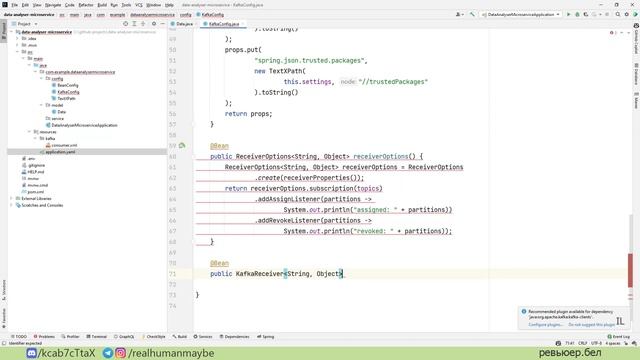Collapse all icon in Project panel header
Screen dimensions: 640x360
tap(143, 24)
